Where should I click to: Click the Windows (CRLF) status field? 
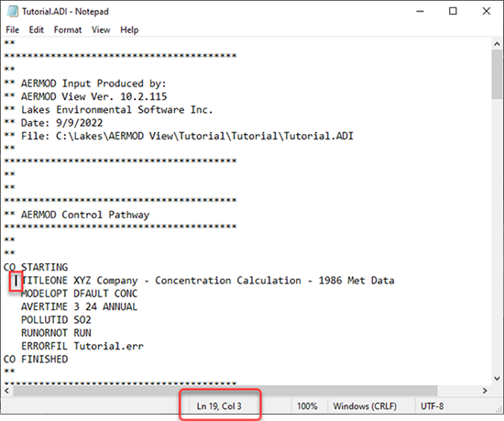tap(365, 406)
